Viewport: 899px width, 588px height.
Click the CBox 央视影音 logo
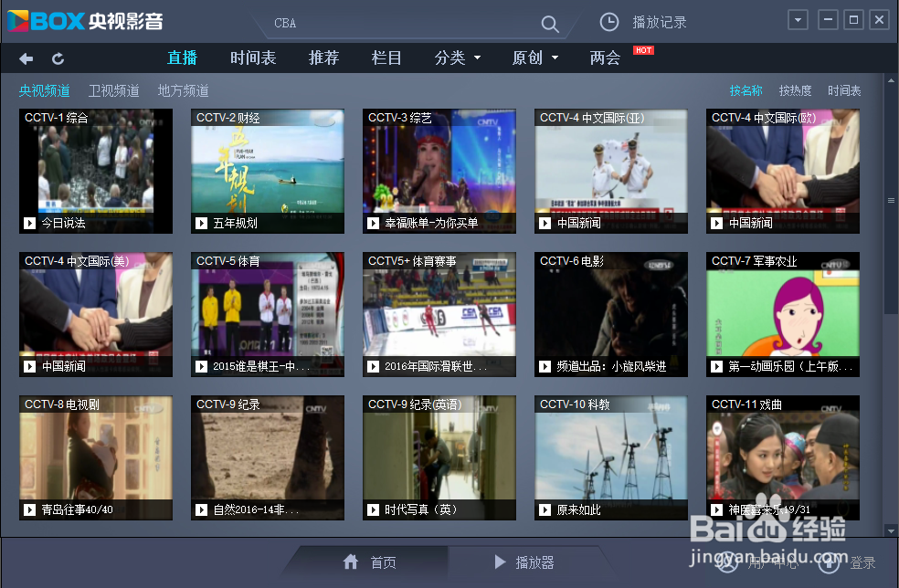(86, 21)
